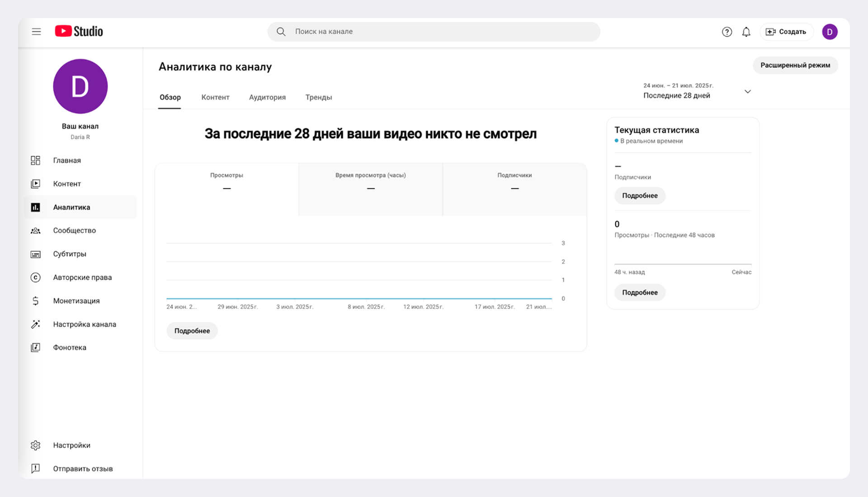Open the Настройки gear icon
Screen dimensions: 868x497
[x=36, y=445]
